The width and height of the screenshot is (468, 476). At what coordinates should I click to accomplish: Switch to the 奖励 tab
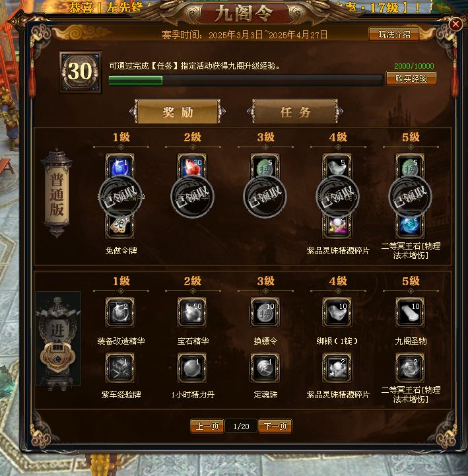click(178, 112)
